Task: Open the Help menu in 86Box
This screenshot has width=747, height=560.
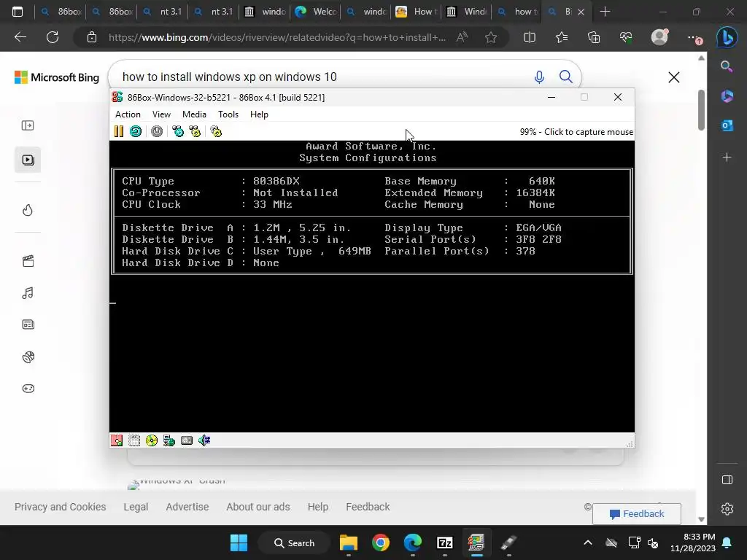Action: [259, 114]
